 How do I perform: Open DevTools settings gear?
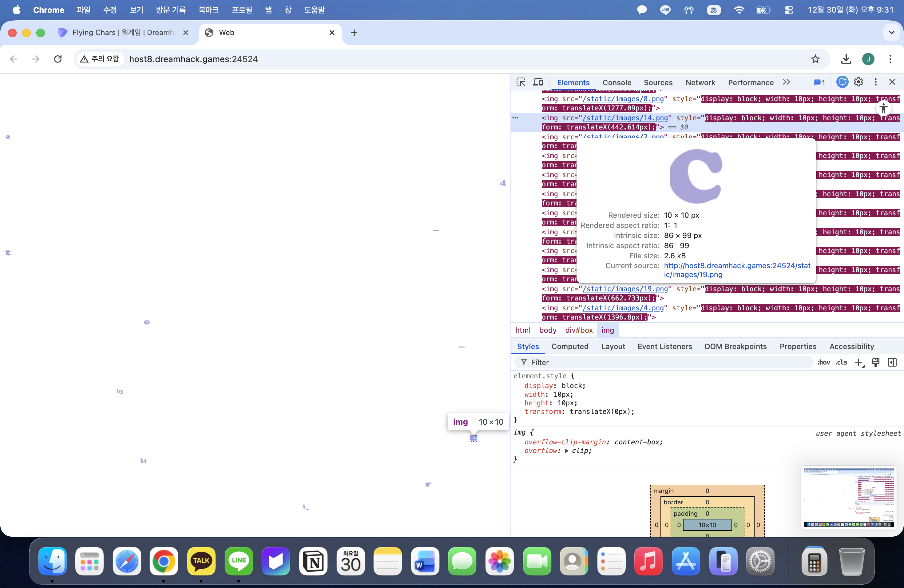click(858, 82)
